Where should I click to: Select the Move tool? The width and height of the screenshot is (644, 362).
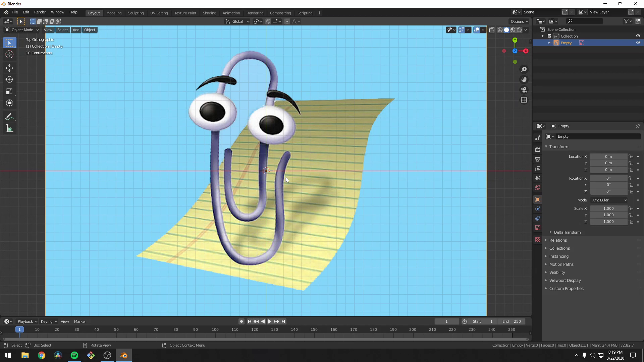9,68
